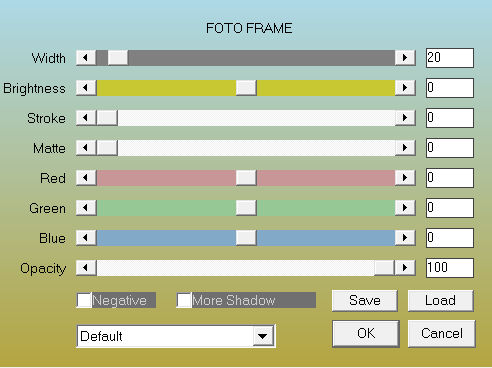
Task: Increase Matte using the right arrow
Action: (405, 148)
